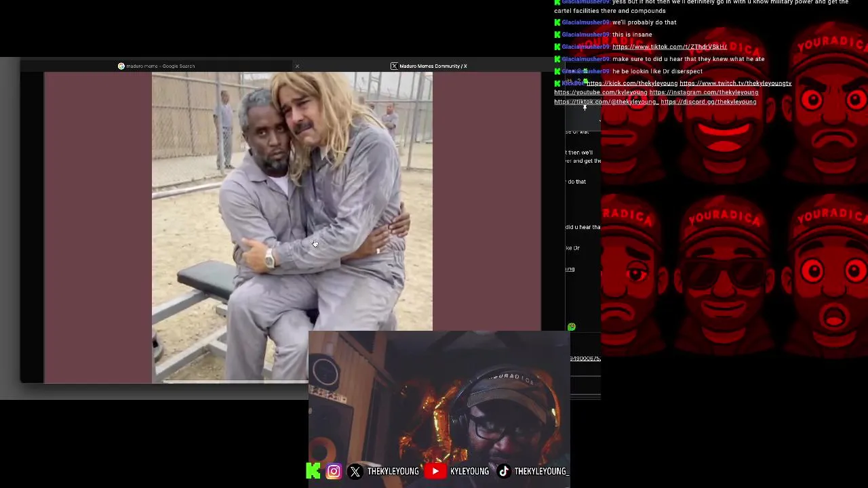Screen dimensions: 868x488
Task: Open the twitch.tv/thekyleyoungtv link
Action: pyautogui.click(x=735, y=83)
